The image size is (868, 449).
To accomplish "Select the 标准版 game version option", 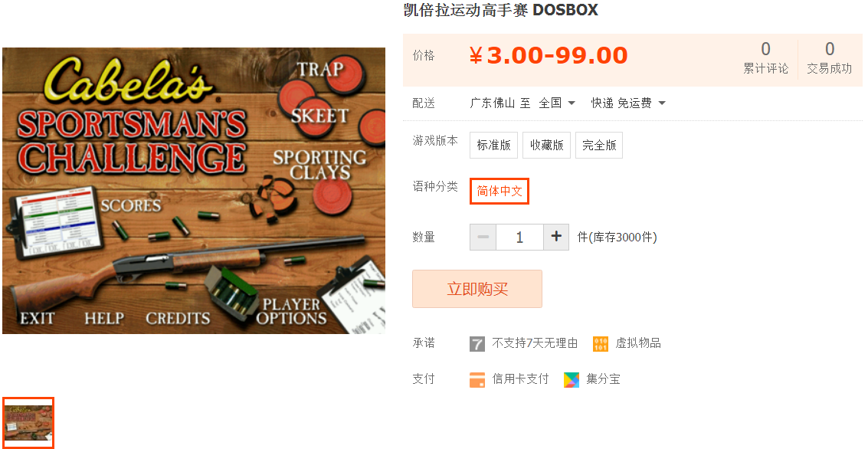I will tap(494, 145).
